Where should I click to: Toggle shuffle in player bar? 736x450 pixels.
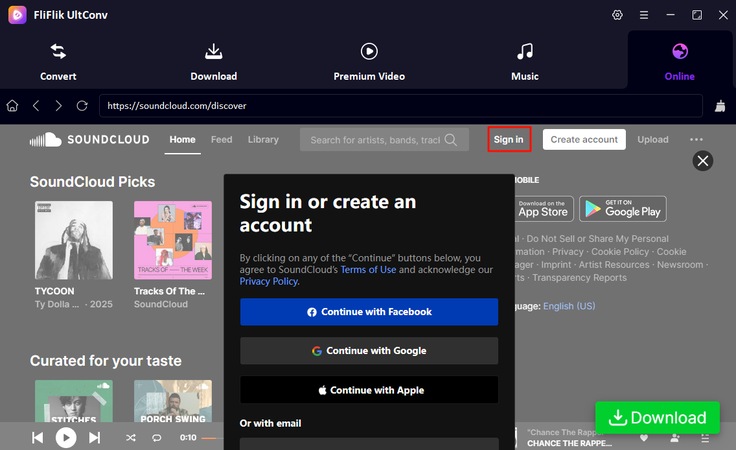131,438
